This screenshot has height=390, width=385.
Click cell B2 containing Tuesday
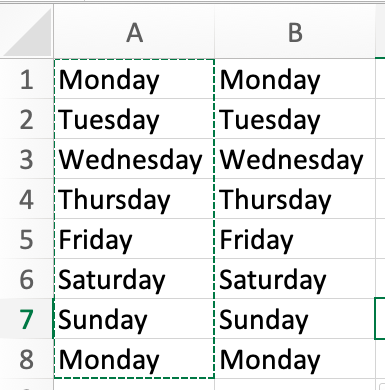click(x=295, y=119)
